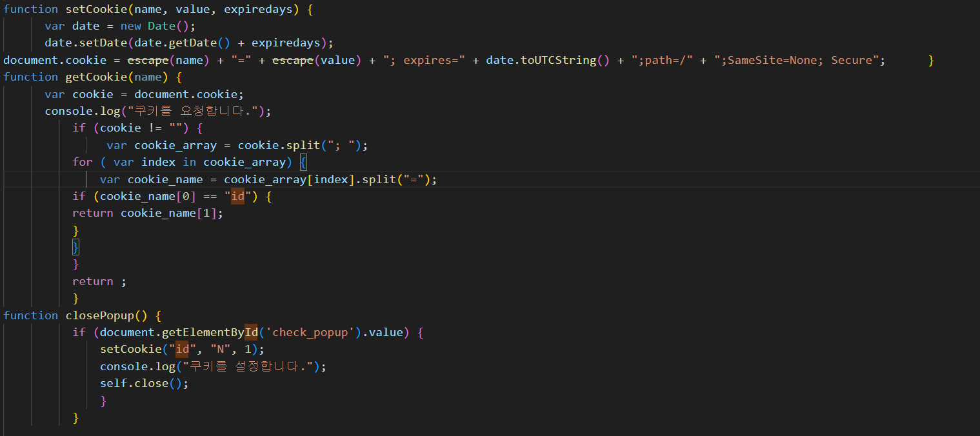Click the highlighted matching closing brace

(75, 247)
